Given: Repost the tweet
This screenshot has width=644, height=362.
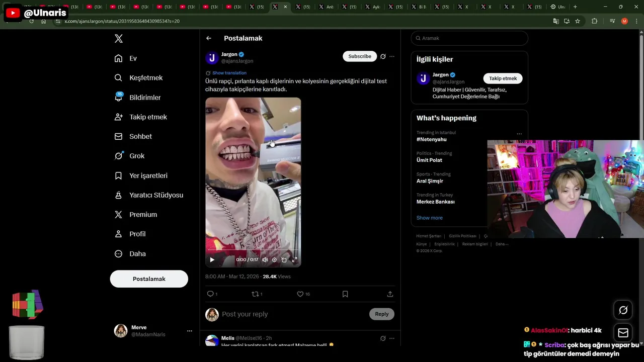Looking at the screenshot, I should (x=255, y=294).
